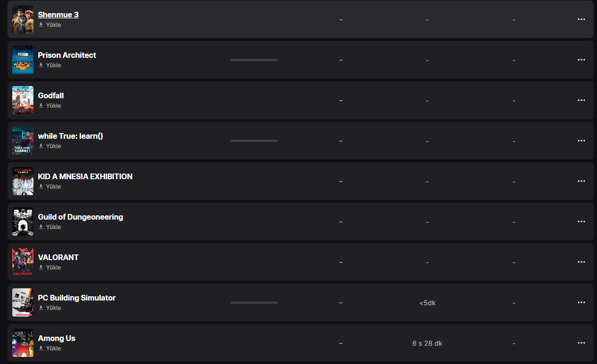
Task: Select the Guild of Dungeoneering cover art
Action: pyautogui.click(x=23, y=222)
